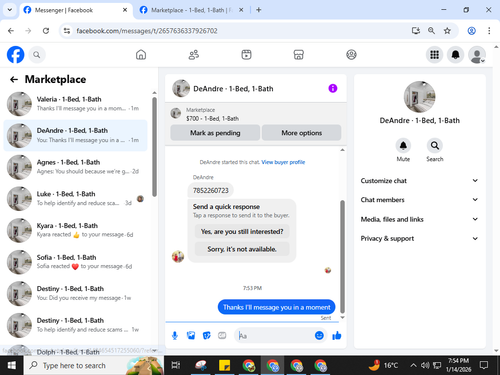Open the site information icon in address bar
This screenshot has height=375, width=500.
pyautogui.click(x=67, y=31)
